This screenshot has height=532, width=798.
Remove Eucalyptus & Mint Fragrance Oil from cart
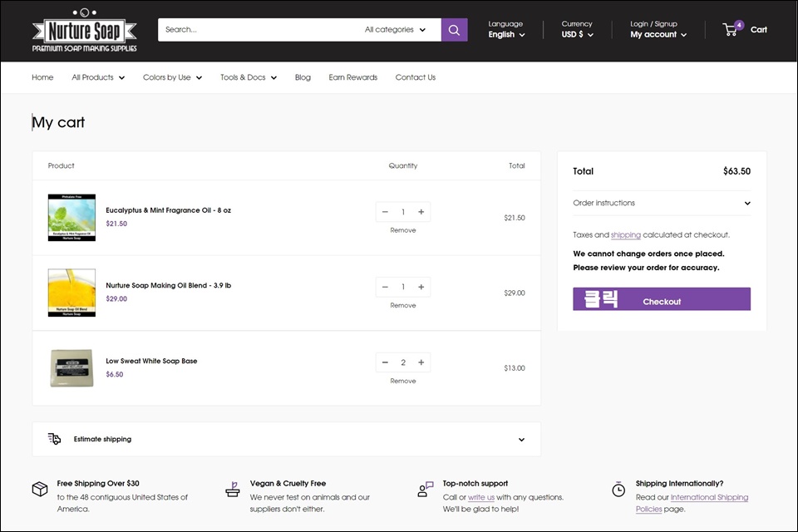click(403, 230)
